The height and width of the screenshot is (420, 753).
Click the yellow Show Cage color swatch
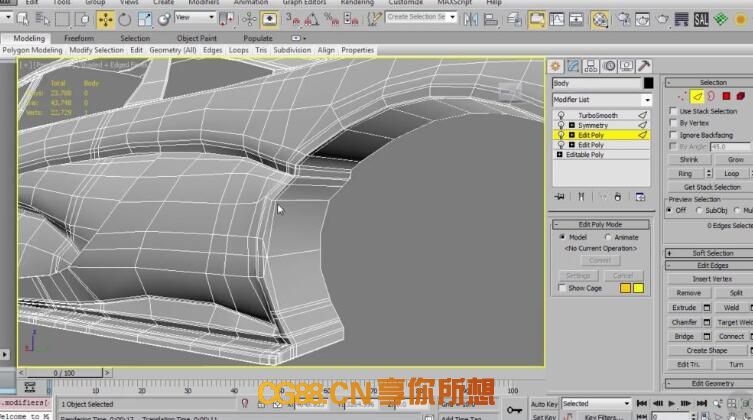click(x=638, y=288)
